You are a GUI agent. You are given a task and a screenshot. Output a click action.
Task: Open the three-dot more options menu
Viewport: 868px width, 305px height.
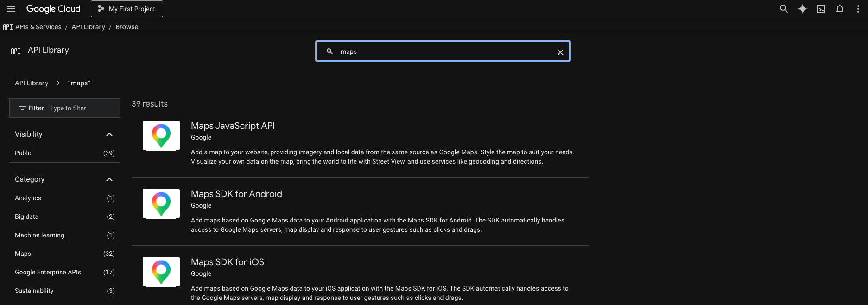click(x=858, y=9)
